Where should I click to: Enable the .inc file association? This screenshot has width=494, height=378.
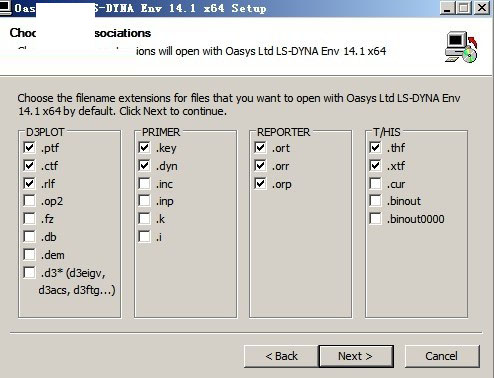pyautogui.click(x=144, y=183)
